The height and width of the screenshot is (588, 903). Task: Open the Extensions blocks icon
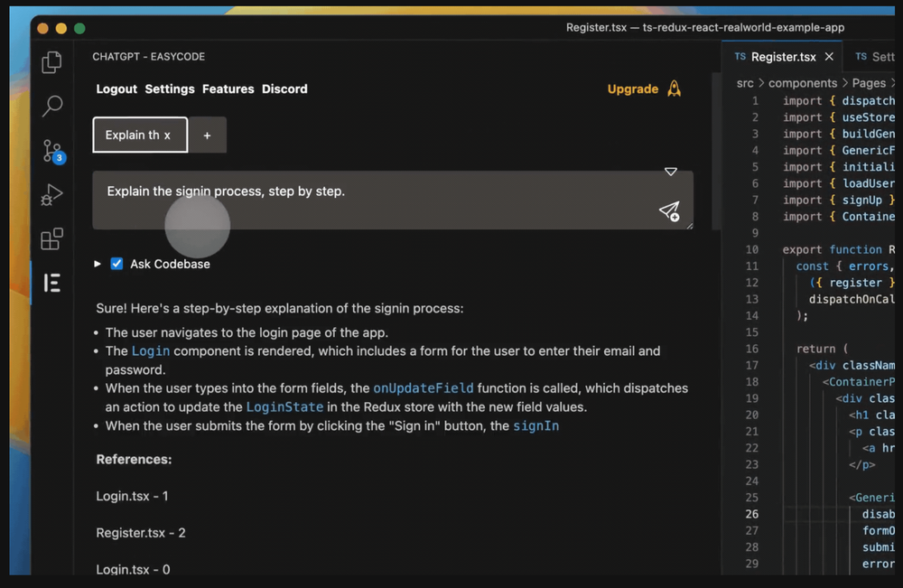coord(51,238)
